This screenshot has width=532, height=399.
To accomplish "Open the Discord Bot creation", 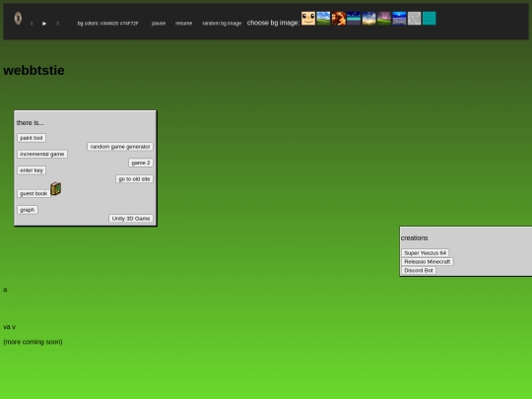I will [419, 270].
